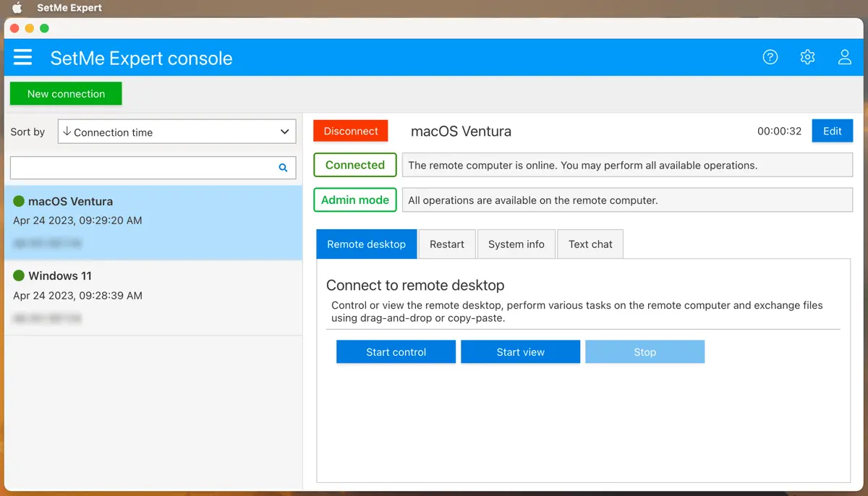Click the Connect to remote desktop heading

coord(415,285)
